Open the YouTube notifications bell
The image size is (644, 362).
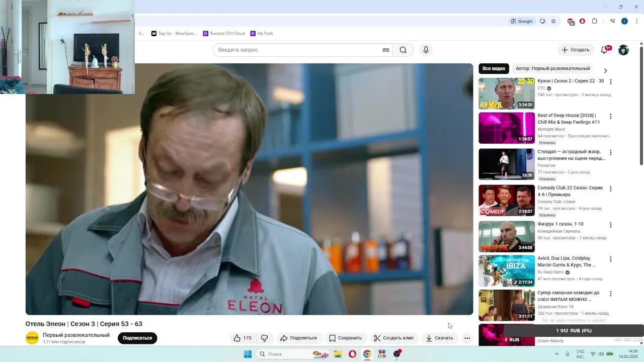tap(605, 50)
